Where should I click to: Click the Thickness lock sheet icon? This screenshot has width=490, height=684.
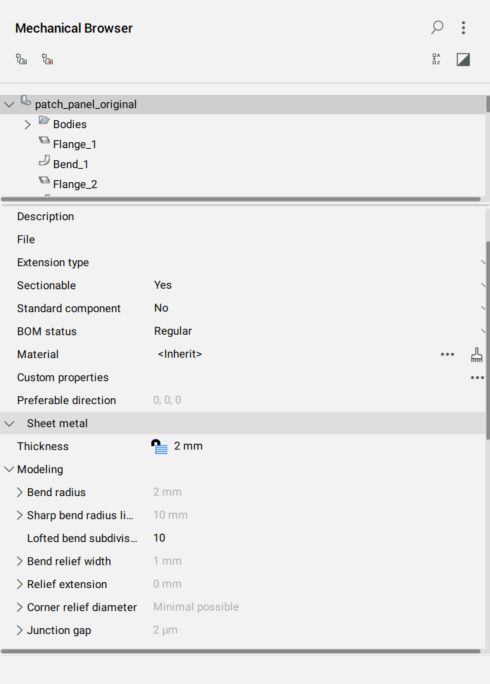point(159,447)
